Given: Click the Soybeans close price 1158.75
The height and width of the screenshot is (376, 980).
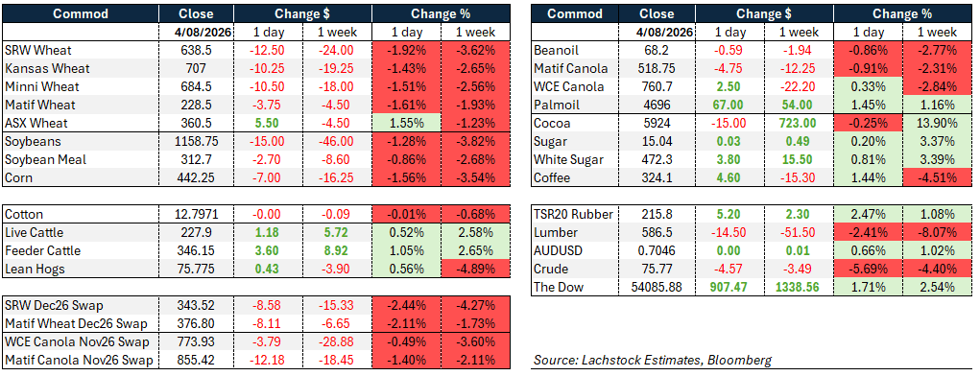Looking at the screenshot, I should click(x=196, y=142).
